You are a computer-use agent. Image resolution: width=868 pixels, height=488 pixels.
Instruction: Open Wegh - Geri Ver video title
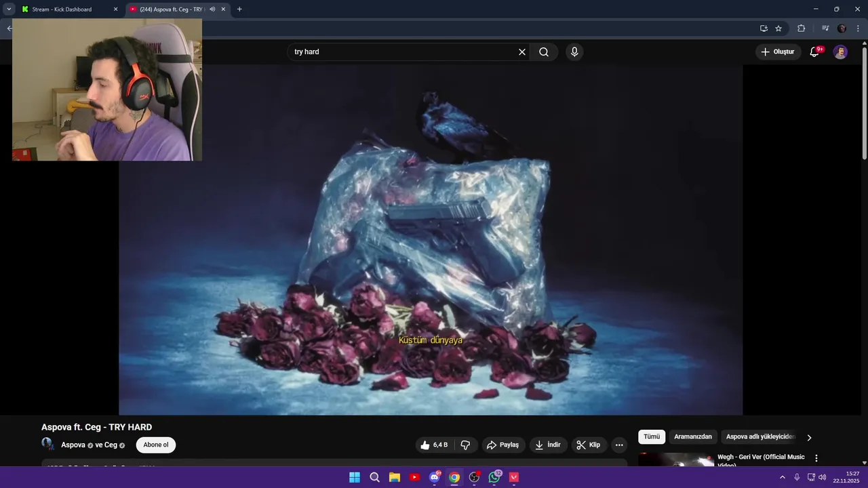[761, 460]
